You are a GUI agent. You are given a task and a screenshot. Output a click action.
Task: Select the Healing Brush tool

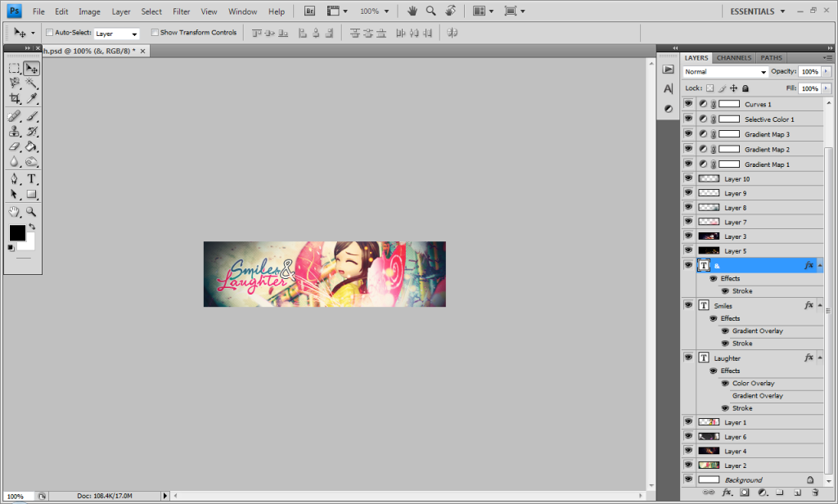coord(15,116)
